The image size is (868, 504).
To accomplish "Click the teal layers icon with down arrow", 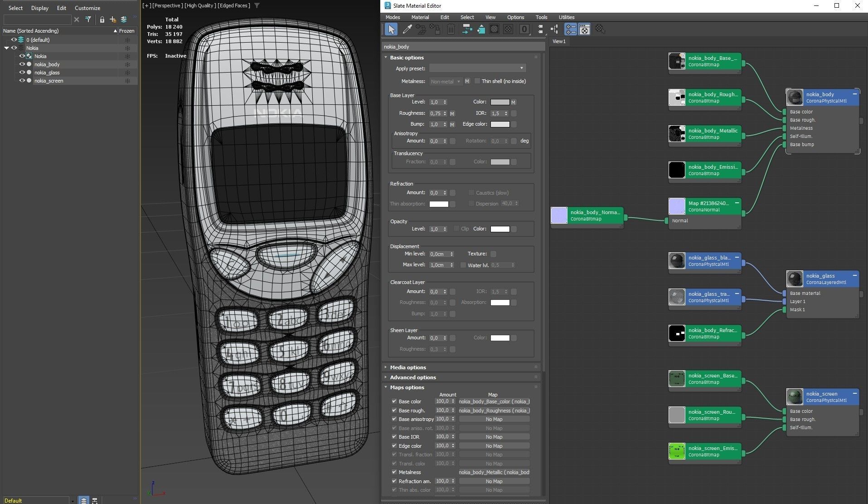I will tap(124, 20).
